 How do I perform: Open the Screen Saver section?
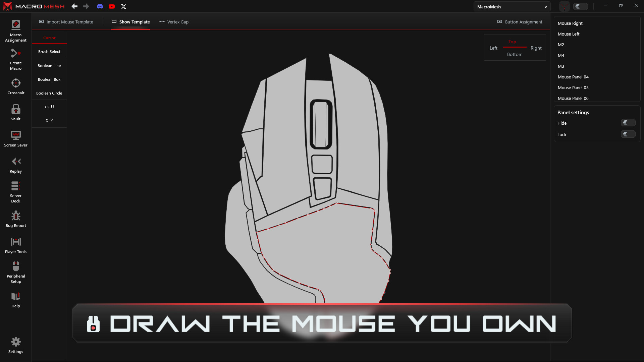click(16, 139)
